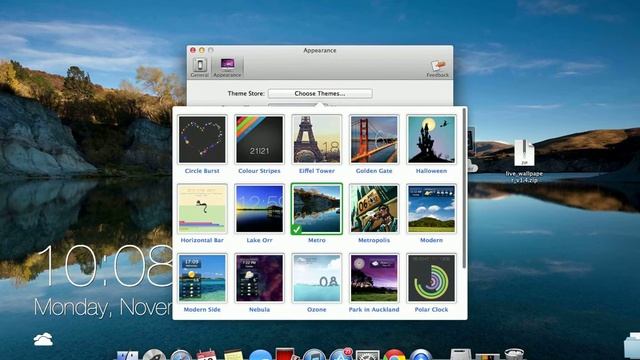Choose the Modern Side theme thumbnail
640x360 pixels.
click(202, 278)
